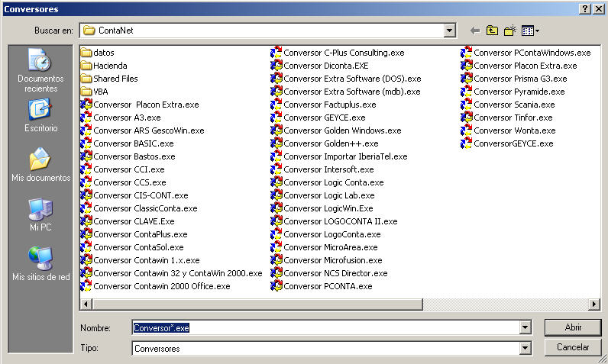The height and width of the screenshot is (364, 608).
Task: Select Conversor C-Plus Consulting.exe
Action: [x=338, y=53]
